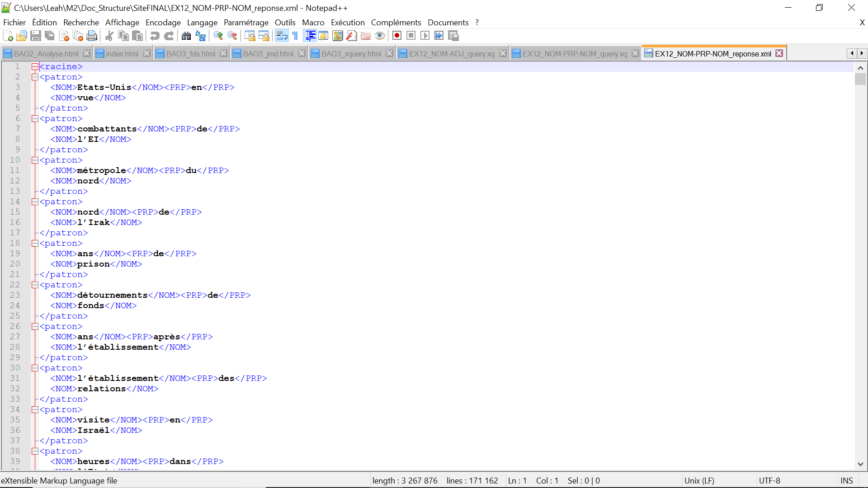Screen dimensions: 868x488
Task: Open the Document Map icon
Action: (338, 36)
